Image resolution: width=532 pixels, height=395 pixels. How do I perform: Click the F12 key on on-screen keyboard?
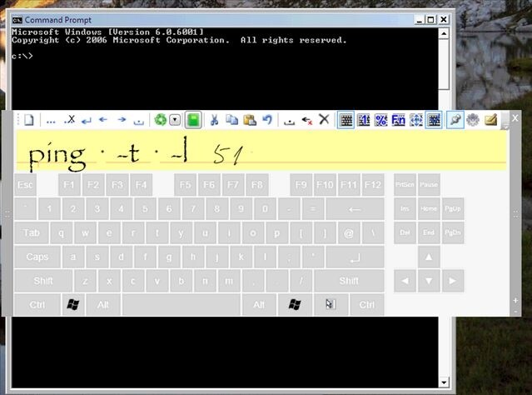(x=373, y=185)
